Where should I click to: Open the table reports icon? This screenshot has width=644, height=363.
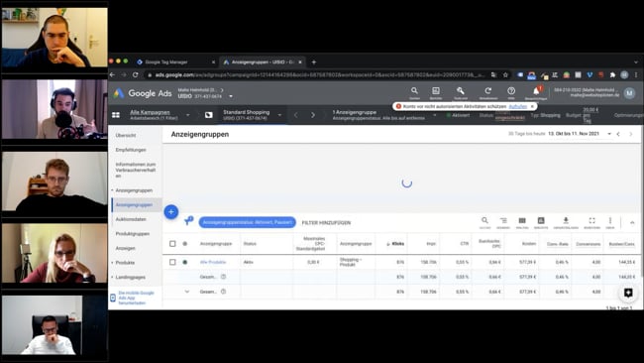coord(541,221)
